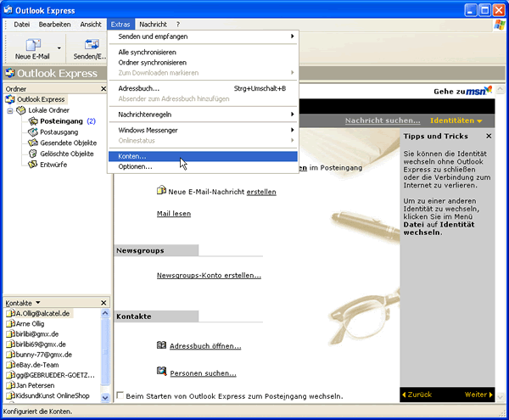509x420 pixels.
Task: Click the Personen suchen icon
Action: (161, 372)
